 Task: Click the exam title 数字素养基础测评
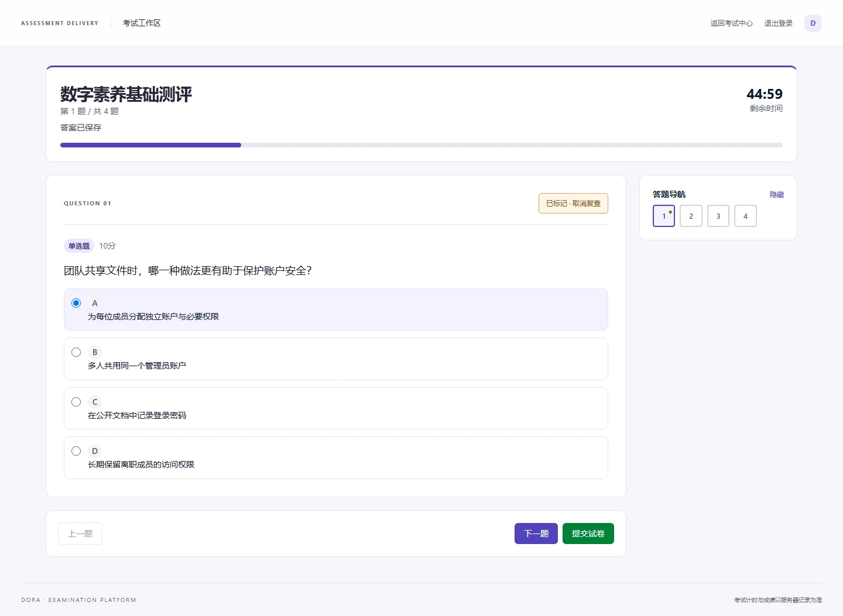(x=126, y=94)
